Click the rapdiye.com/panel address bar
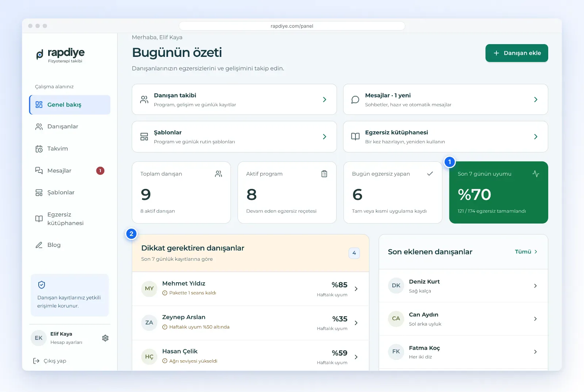The image size is (584, 392). click(292, 26)
